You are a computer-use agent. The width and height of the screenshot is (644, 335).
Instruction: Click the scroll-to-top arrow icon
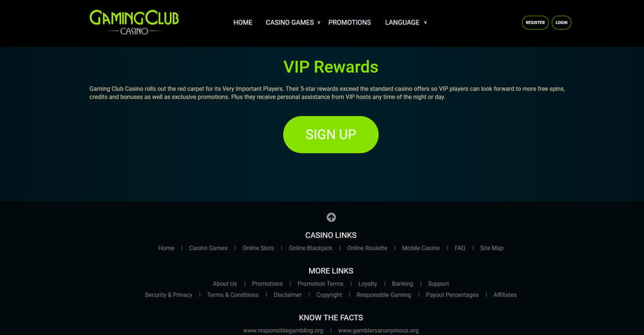point(331,217)
